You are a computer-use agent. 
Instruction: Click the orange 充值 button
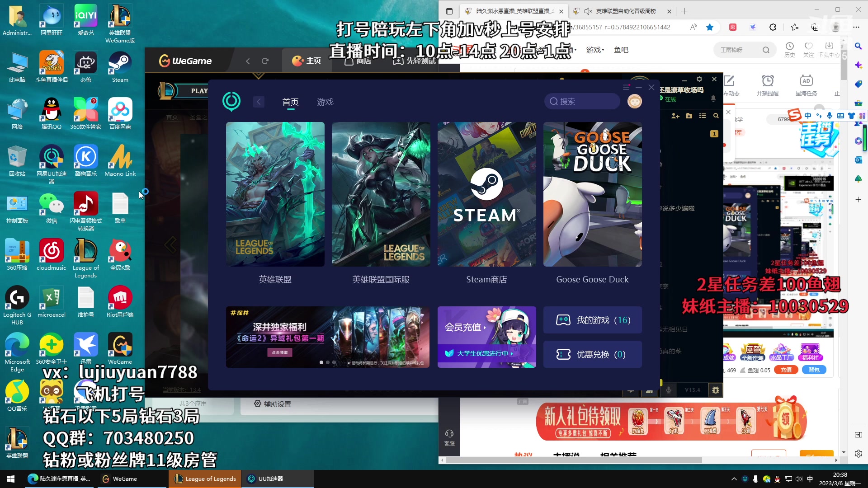coord(786,370)
